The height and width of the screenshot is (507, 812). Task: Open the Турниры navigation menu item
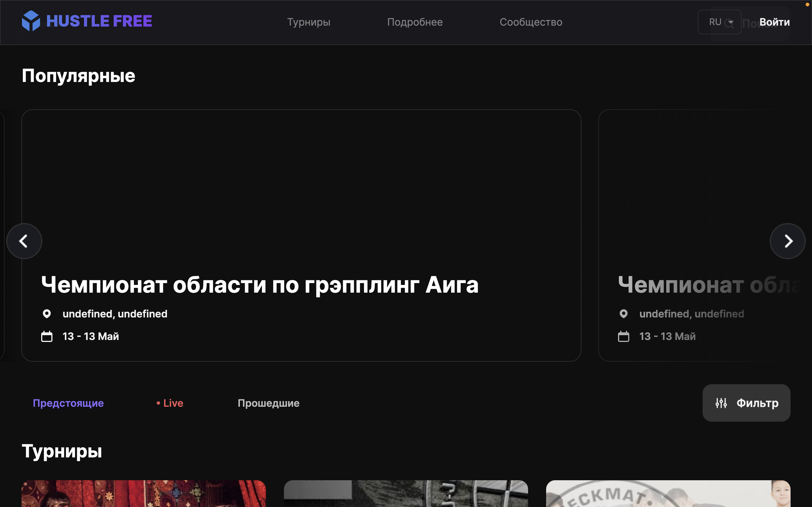pos(309,22)
